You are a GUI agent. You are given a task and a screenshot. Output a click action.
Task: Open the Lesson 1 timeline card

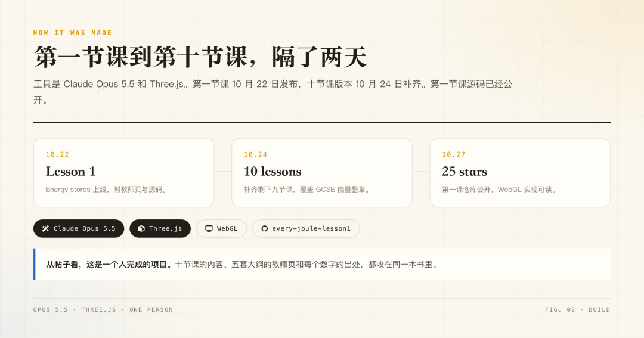123,173
